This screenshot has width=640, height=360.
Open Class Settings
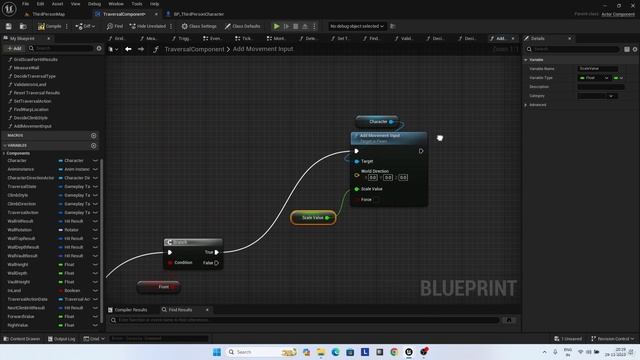199,26
